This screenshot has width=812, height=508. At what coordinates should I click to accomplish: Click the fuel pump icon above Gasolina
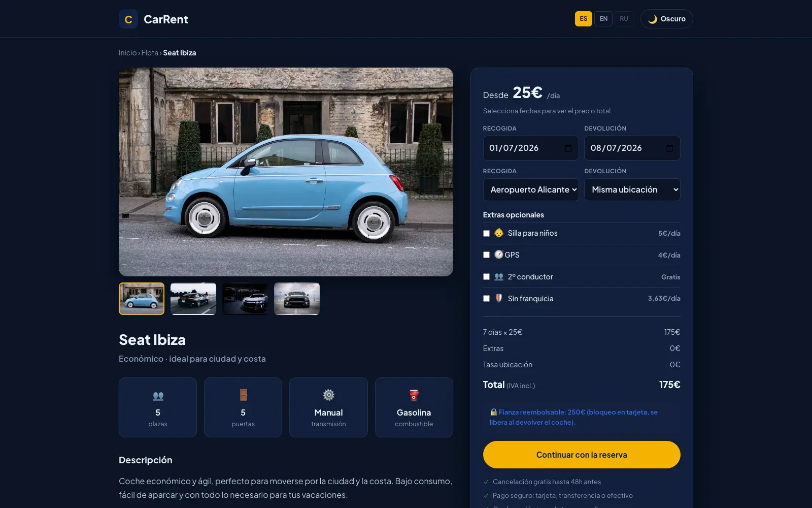[414, 395]
